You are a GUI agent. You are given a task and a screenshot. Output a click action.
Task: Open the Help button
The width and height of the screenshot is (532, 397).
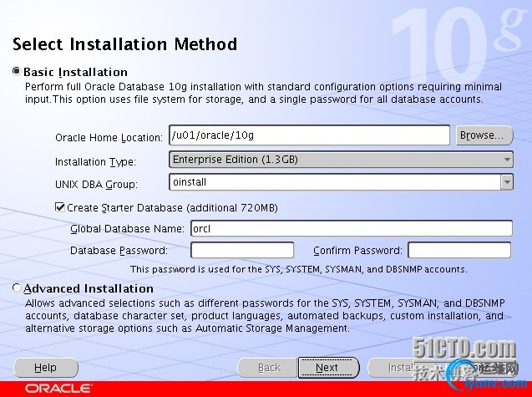[46, 368]
